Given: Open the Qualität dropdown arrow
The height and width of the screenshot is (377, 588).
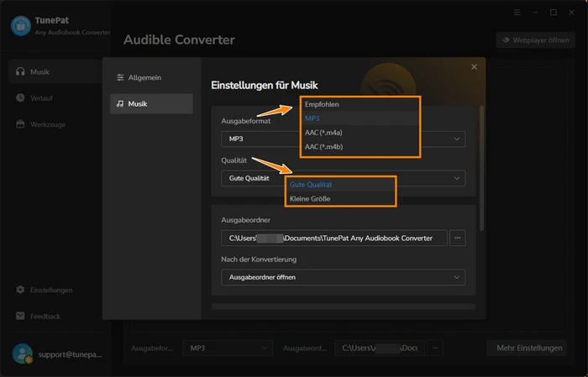Looking at the screenshot, I should 456,178.
